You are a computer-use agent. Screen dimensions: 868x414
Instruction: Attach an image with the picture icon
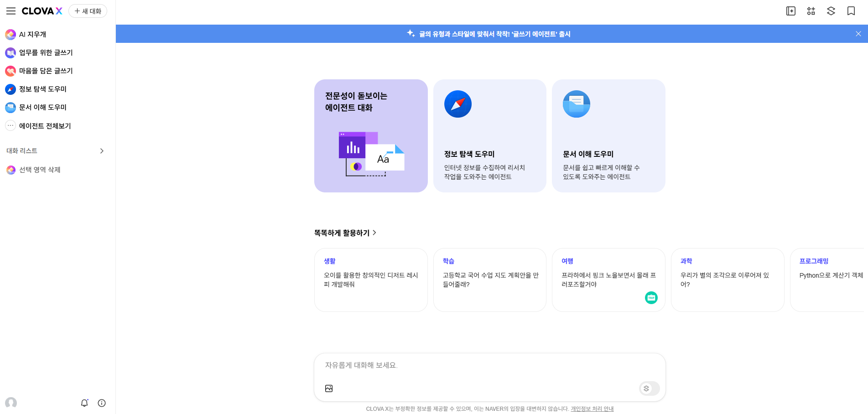click(329, 388)
